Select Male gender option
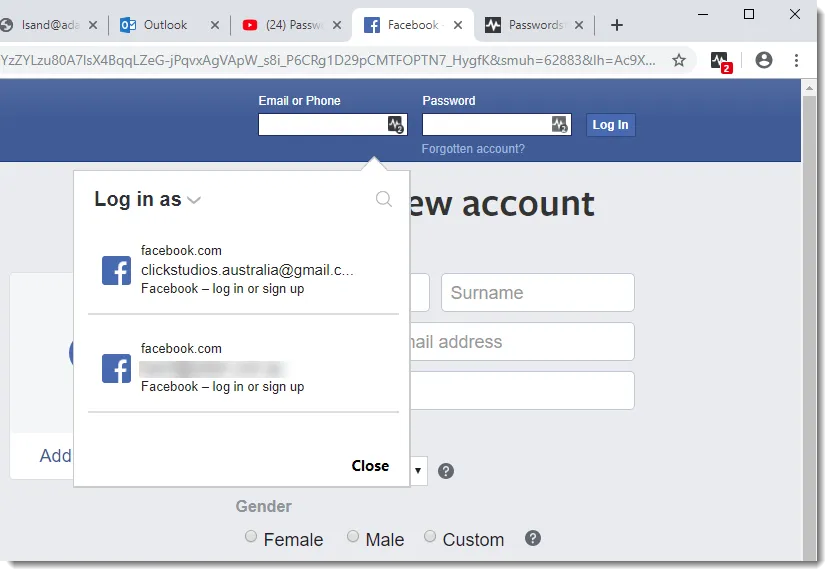 353,536
